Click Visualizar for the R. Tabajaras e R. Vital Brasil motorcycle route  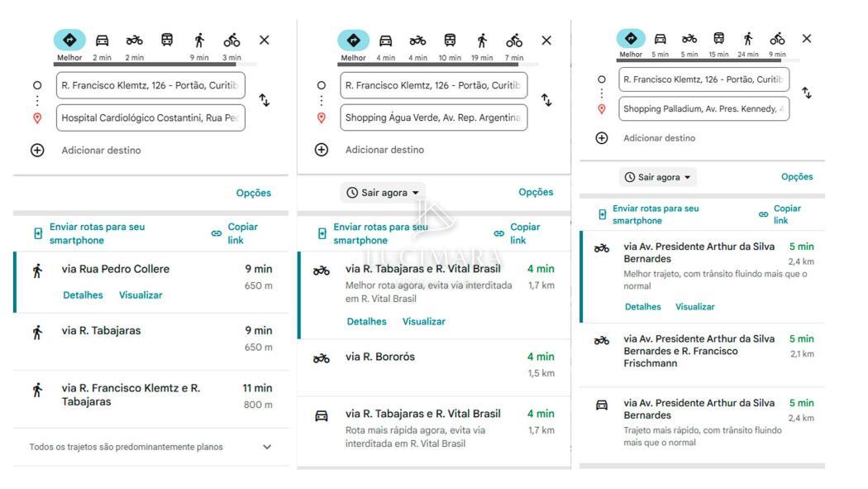(423, 322)
